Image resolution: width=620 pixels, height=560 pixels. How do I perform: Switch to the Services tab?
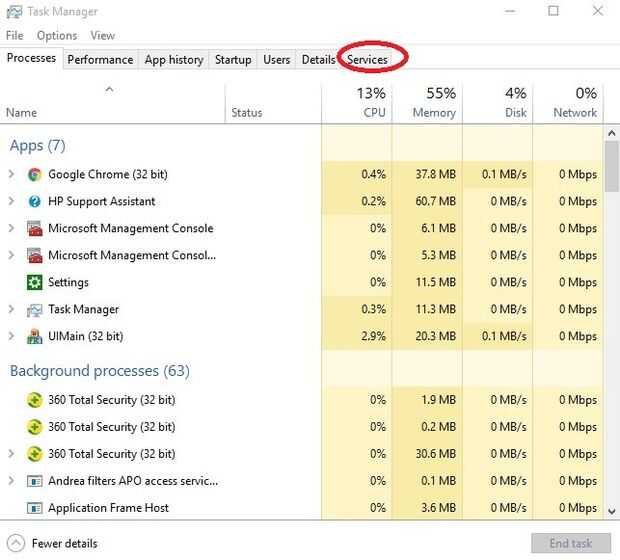(367, 60)
